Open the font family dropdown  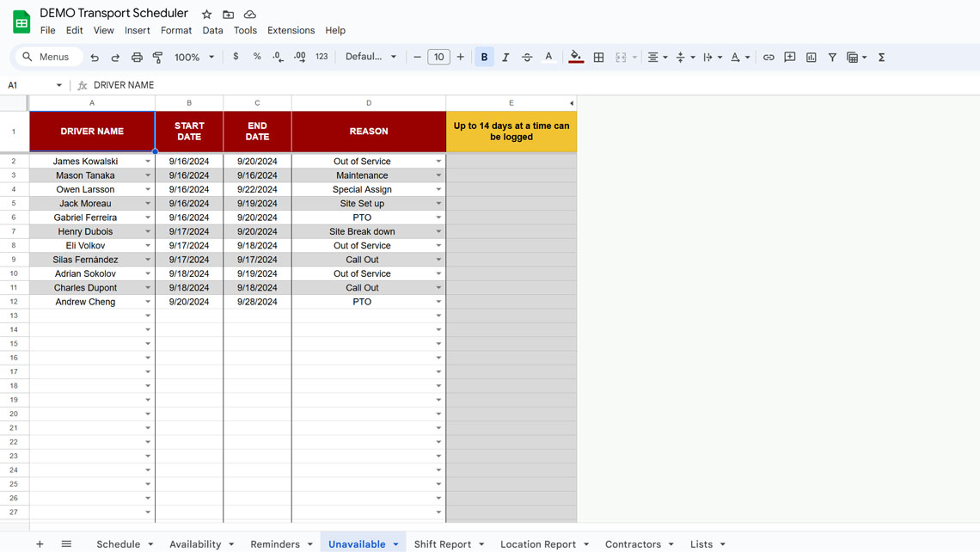pyautogui.click(x=371, y=57)
